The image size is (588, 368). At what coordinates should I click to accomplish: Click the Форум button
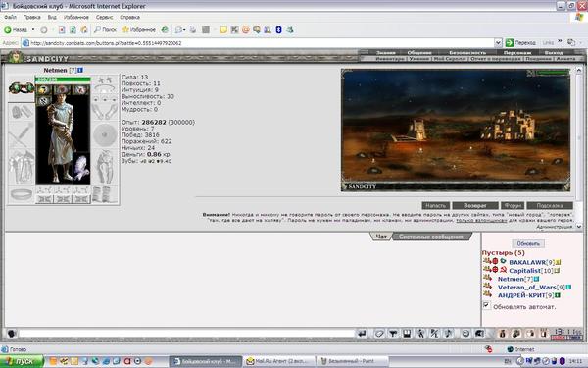(x=513, y=206)
